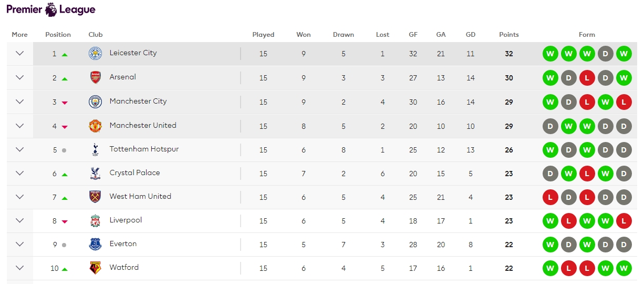Open the Everton club name link

tap(123, 244)
